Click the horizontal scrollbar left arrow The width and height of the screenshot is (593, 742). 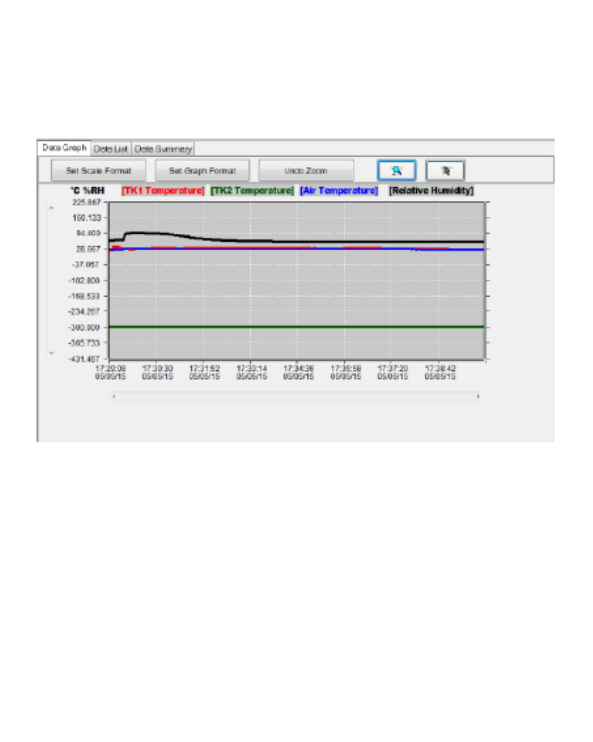click(114, 397)
